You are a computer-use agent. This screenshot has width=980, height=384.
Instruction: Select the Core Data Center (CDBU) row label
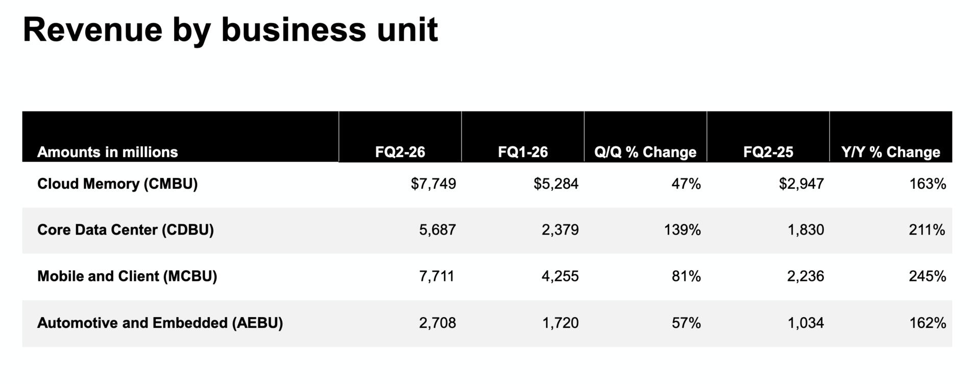click(126, 230)
